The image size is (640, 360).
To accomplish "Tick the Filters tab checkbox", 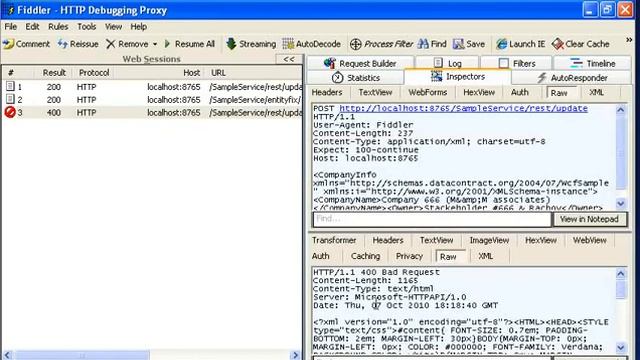I will point(504,63).
